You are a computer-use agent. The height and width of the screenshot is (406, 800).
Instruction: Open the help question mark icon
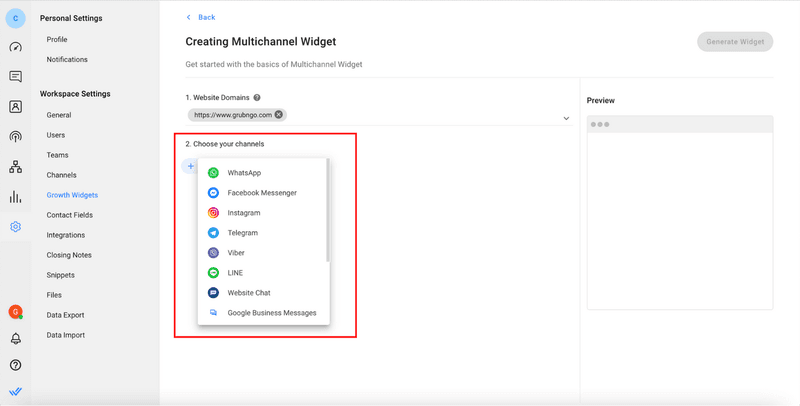15,365
